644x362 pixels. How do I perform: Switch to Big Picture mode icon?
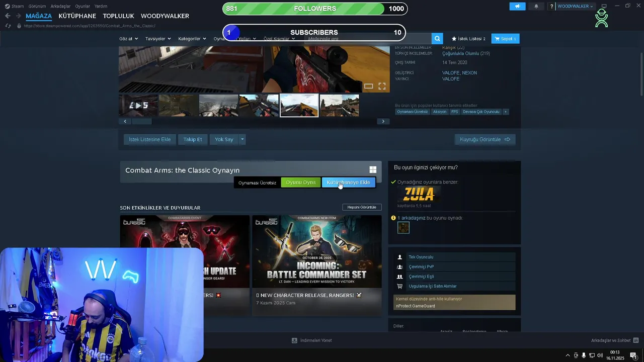[604, 6]
